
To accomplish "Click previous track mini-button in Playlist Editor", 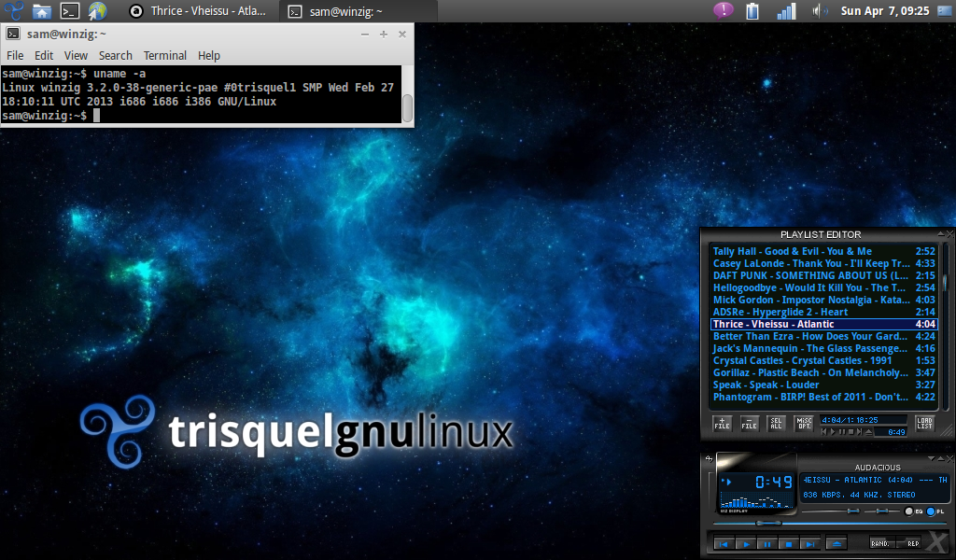I will (x=823, y=432).
